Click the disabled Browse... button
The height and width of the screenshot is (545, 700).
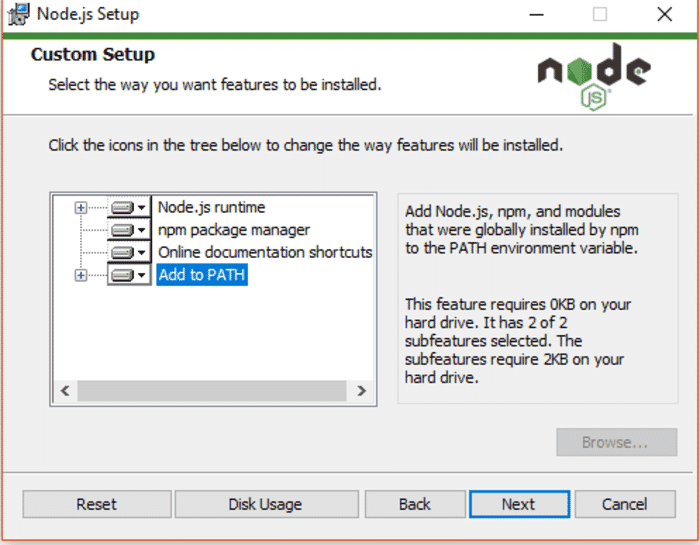pyautogui.click(x=617, y=442)
